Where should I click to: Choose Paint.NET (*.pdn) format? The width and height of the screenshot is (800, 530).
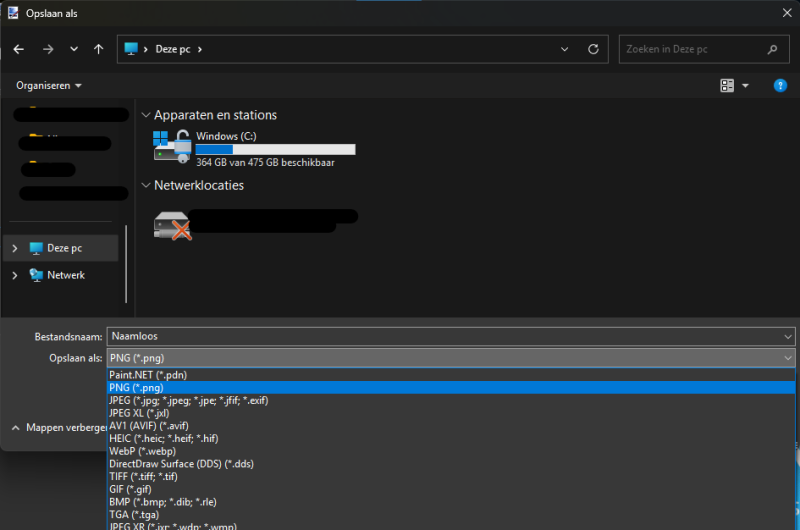click(x=451, y=375)
